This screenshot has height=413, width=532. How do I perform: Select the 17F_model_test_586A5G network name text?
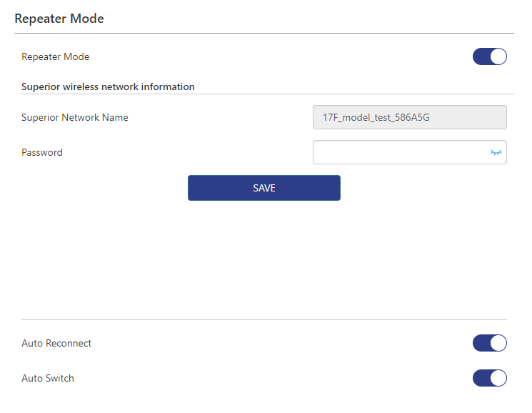point(376,117)
